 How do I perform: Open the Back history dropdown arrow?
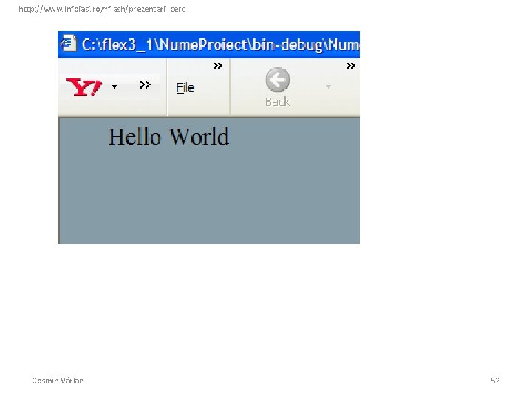(328, 86)
